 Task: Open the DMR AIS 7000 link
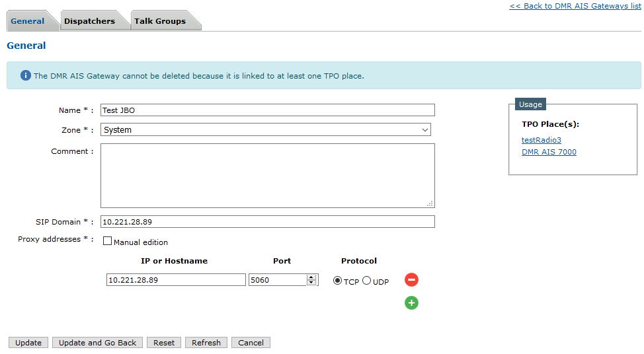click(x=549, y=152)
